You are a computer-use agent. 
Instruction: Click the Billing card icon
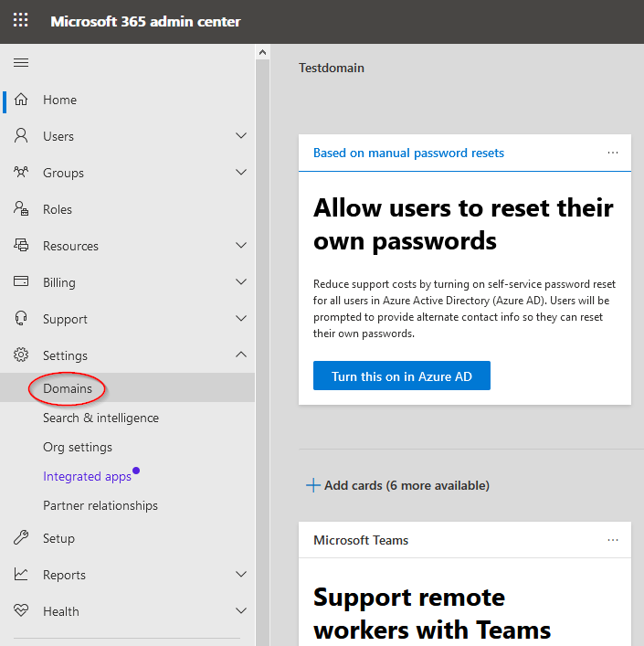(x=21, y=282)
